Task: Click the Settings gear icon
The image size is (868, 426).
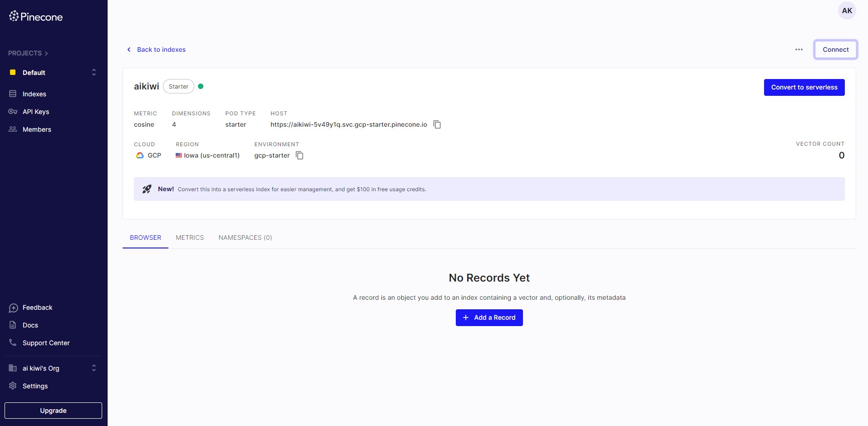Action: click(13, 386)
